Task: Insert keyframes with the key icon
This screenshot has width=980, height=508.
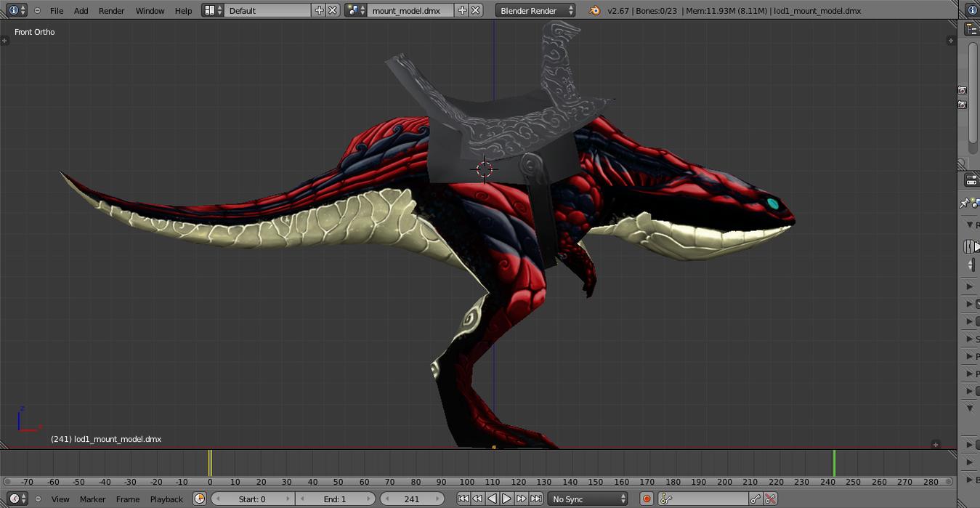Action: tap(756, 499)
